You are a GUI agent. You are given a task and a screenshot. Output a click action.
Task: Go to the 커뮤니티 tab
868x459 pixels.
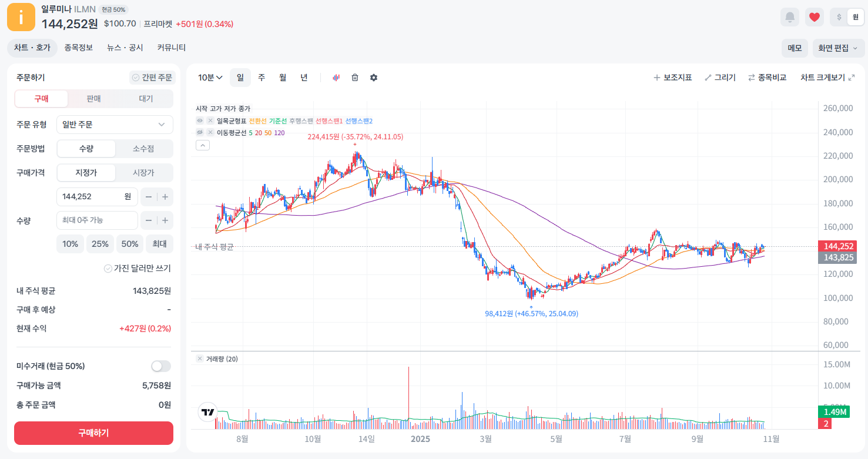click(172, 48)
